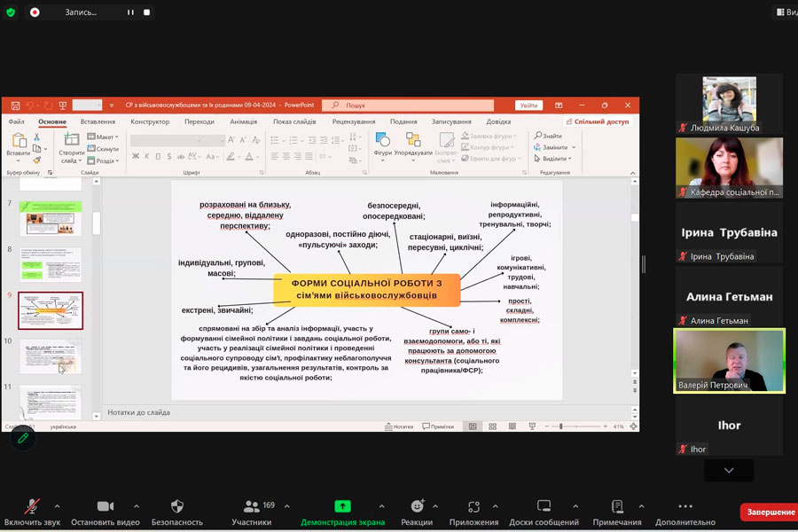Open the Анімація ribbon tab
This screenshot has width=798, height=532.
pos(243,121)
